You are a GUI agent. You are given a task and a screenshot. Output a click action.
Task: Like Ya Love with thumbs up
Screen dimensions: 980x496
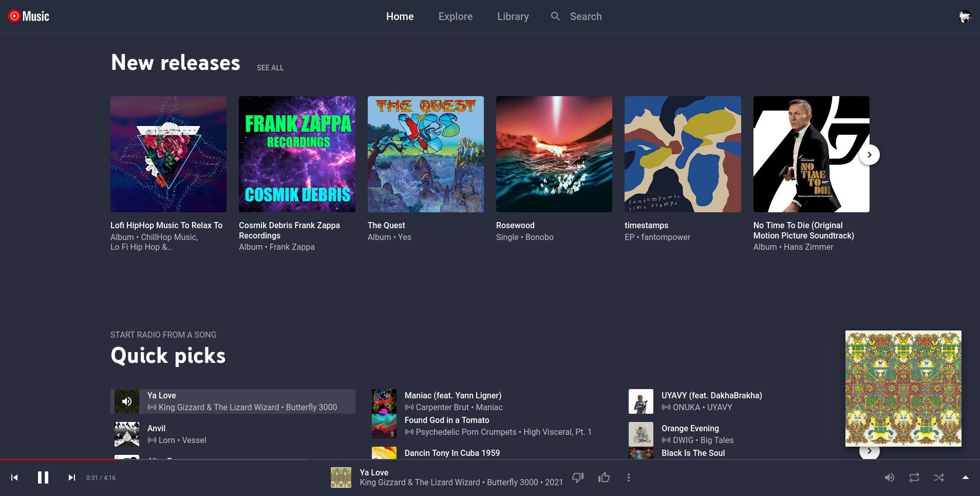[x=604, y=477]
